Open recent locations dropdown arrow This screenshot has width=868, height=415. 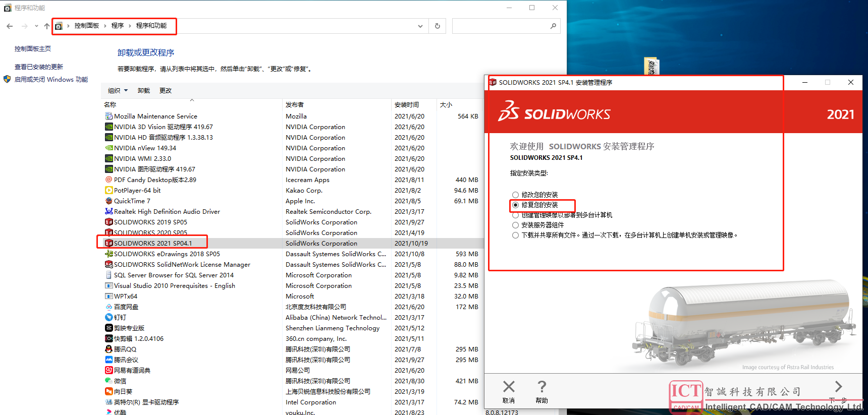36,26
